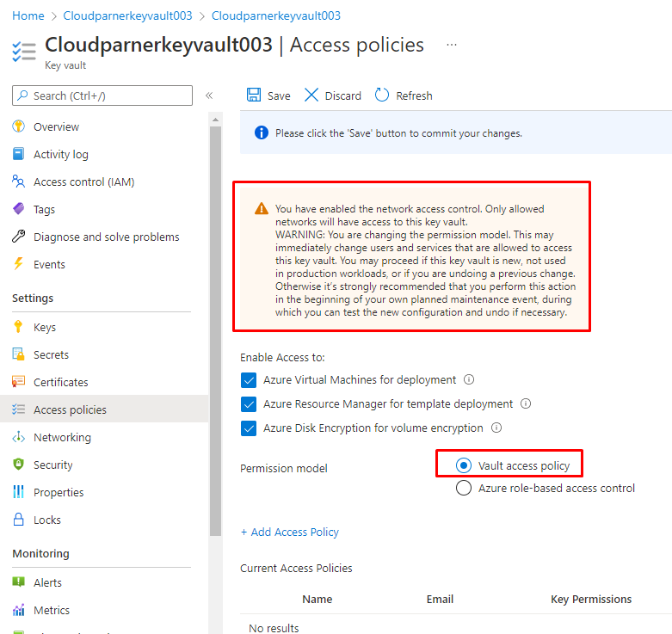Select Azure role-based access control option

click(x=464, y=488)
